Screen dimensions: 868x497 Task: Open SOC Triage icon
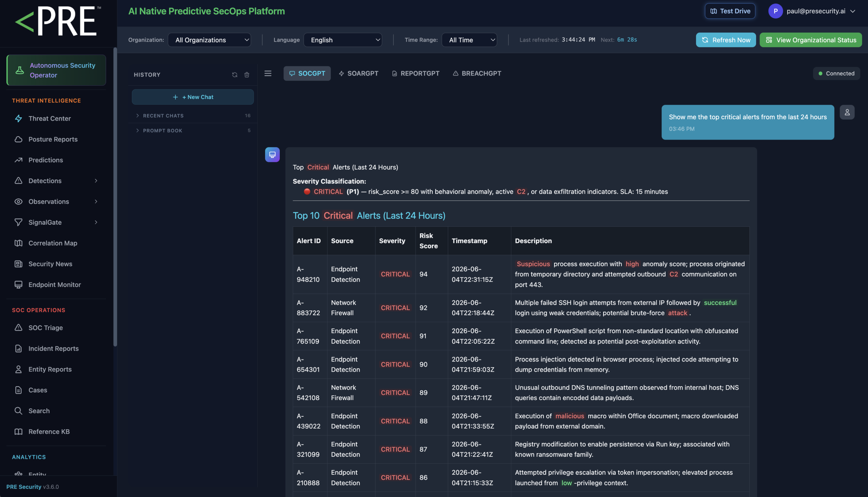pos(18,328)
